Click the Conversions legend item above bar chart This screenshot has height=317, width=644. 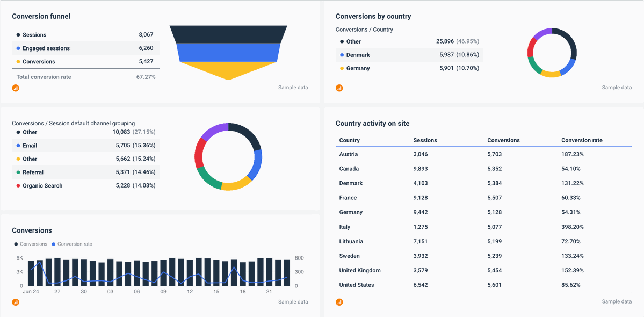coord(31,244)
